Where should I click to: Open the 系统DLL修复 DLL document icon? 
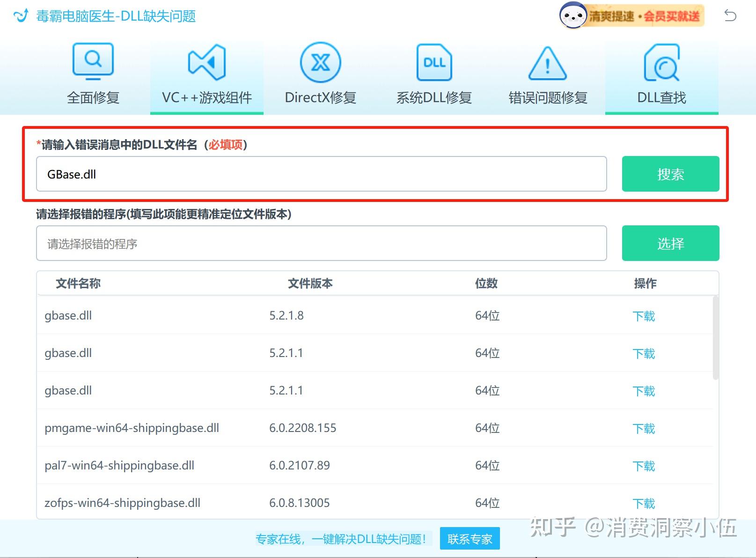tap(433, 62)
